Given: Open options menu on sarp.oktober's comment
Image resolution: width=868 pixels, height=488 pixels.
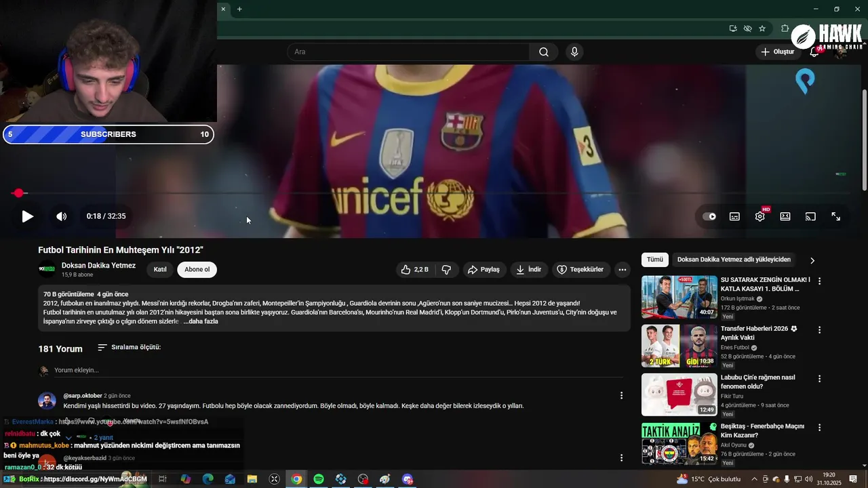Looking at the screenshot, I should (x=622, y=396).
